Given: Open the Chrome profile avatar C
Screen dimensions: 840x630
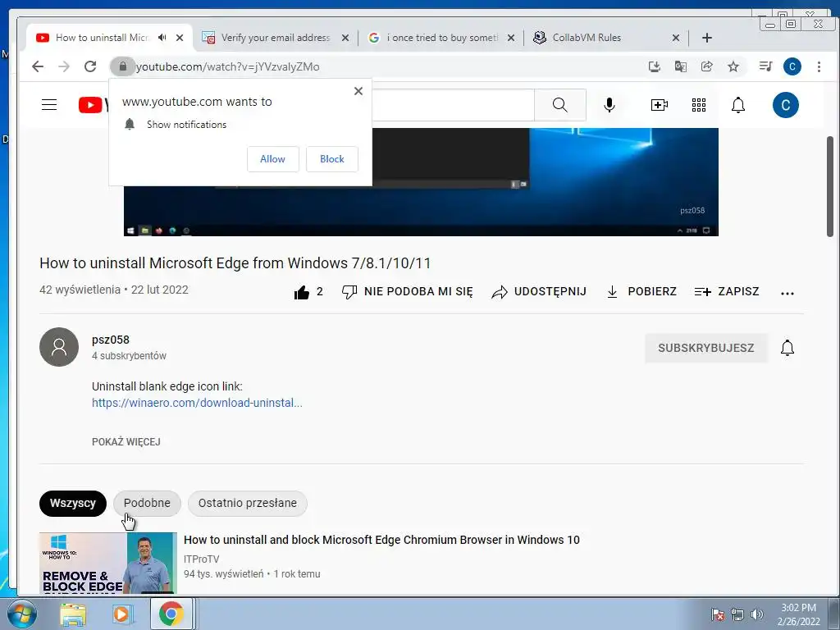Looking at the screenshot, I should click(792, 66).
